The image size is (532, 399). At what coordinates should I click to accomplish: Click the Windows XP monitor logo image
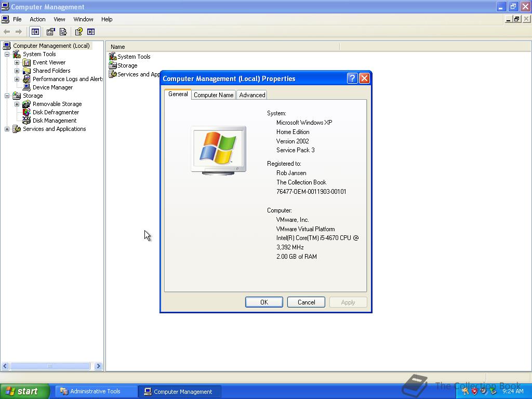pyautogui.click(x=219, y=151)
